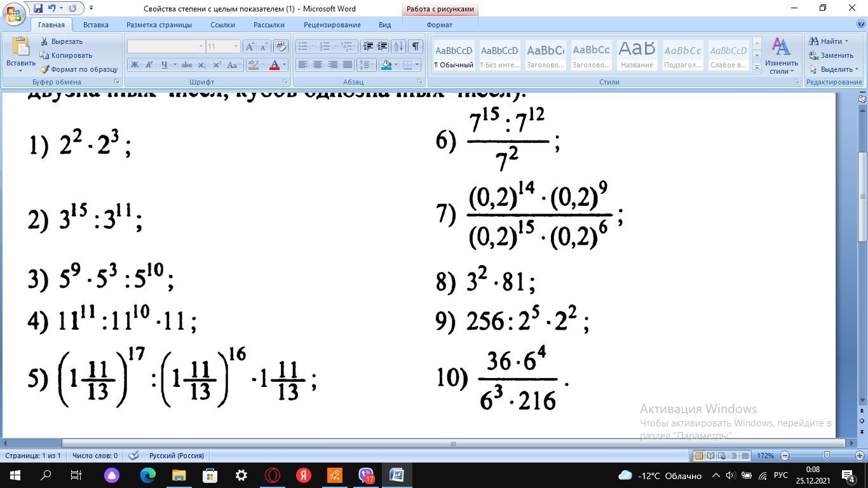This screenshot has height=488, width=868.
Task: Click the Format Painter (Формат по образцу) brush
Action: pyautogui.click(x=44, y=69)
